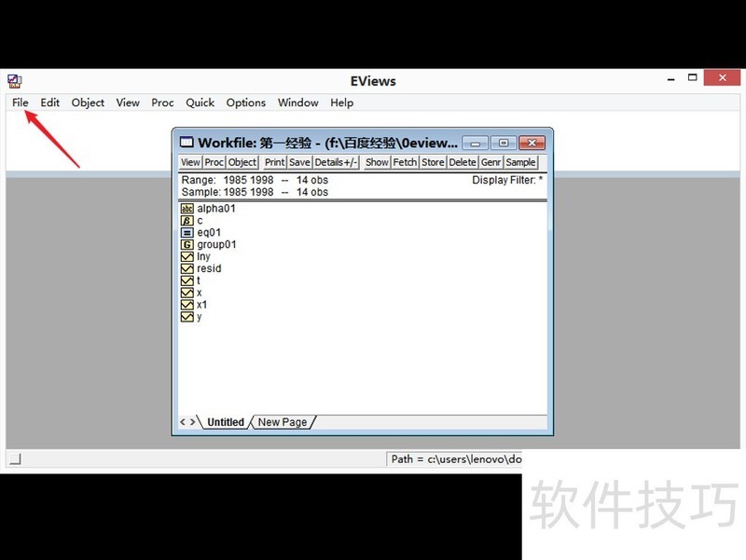Click the Fetch button
Image resolution: width=746 pixels, height=560 pixels.
point(405,162)
